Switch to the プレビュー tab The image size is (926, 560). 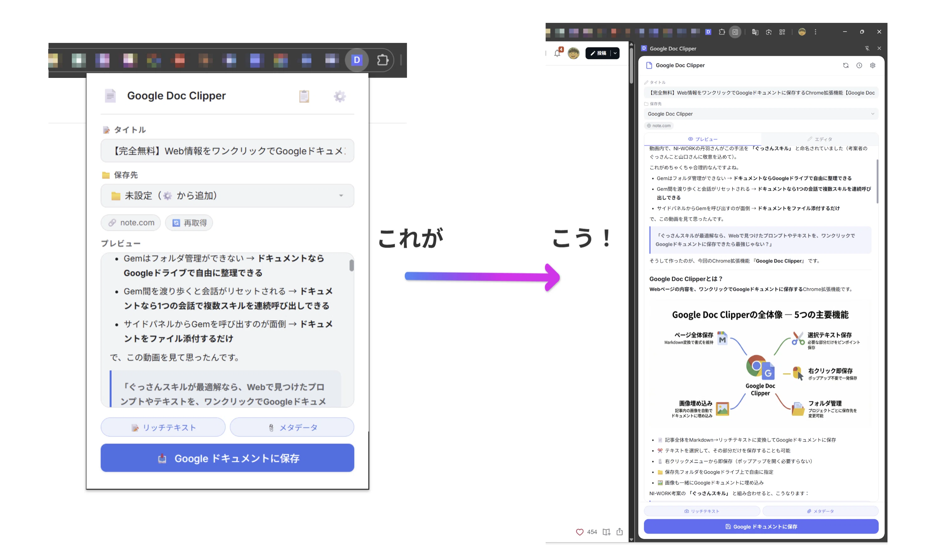pyautogui.click(x=702, y=139)
